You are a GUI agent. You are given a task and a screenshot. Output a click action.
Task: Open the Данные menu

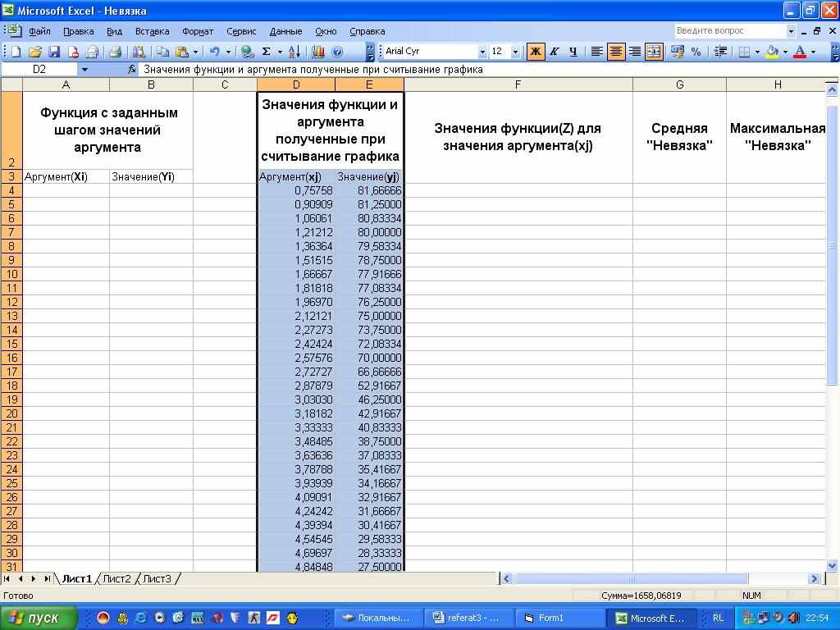coord(285,31)
